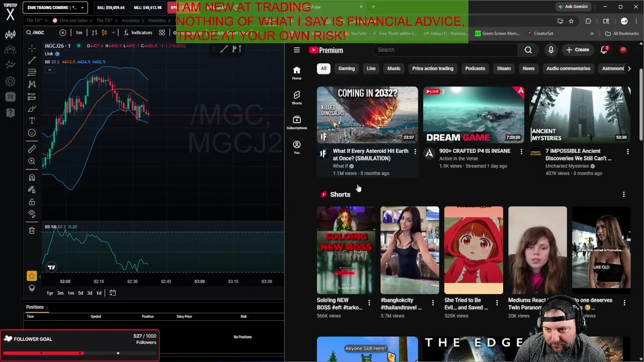
Task: Click the YouTube page vertical scrollbar
Action: (x=641, y=104)
